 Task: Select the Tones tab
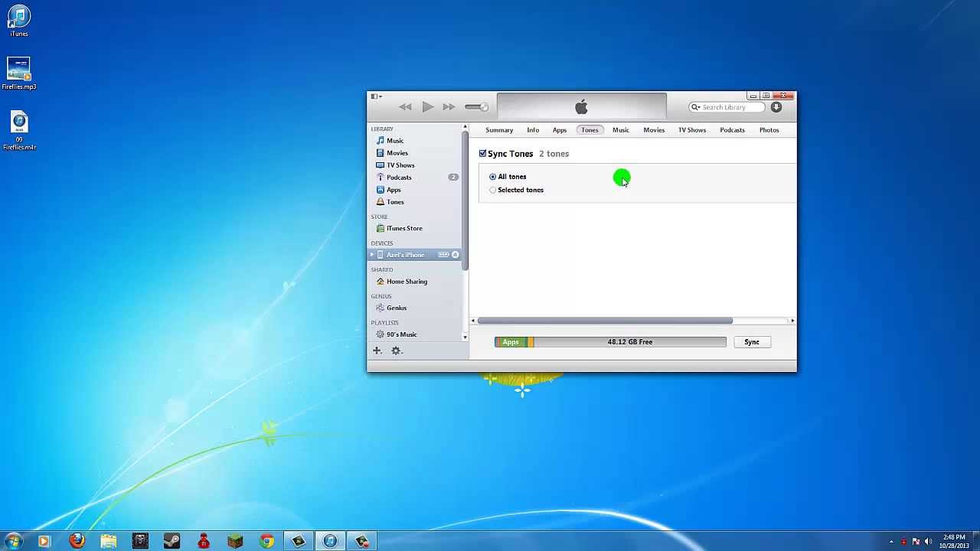pyautogui.click(x=590, y=130)
